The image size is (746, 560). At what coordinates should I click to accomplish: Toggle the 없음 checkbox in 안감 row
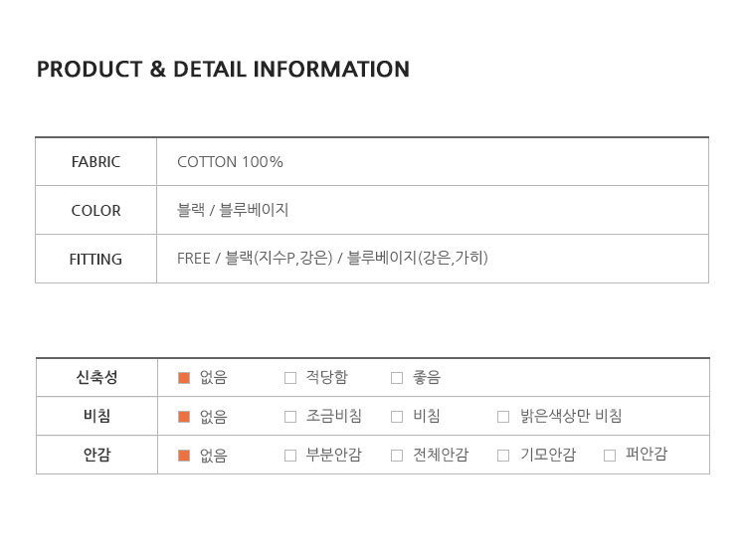184,456
